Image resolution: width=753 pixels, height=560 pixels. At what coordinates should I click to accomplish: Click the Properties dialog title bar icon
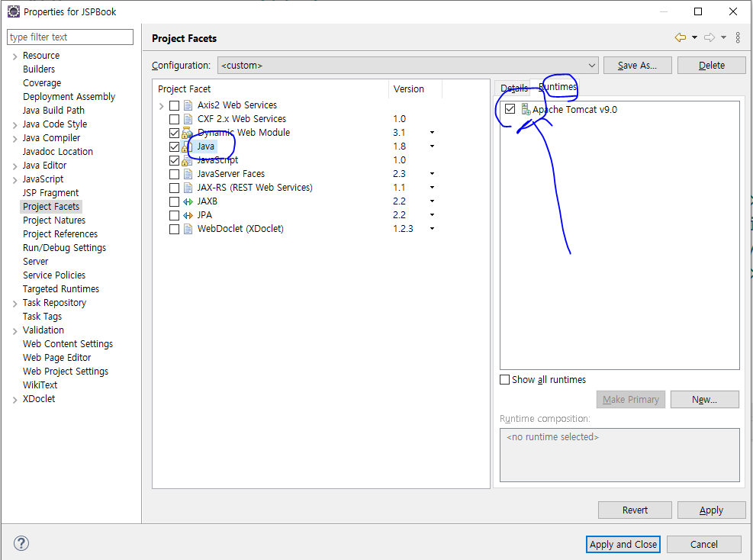pos(14,11)
